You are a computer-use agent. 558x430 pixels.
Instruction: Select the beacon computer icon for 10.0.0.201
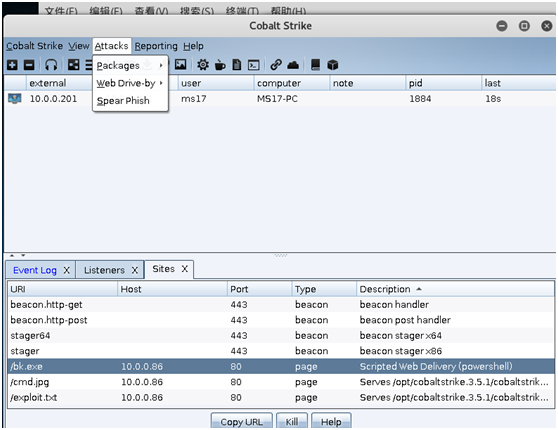pos(15,99)
